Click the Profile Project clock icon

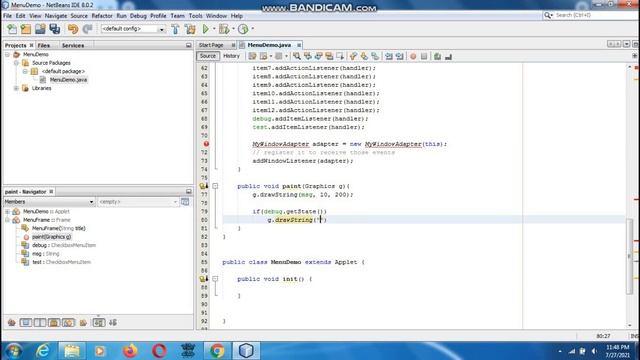click(x=243, y=29)
